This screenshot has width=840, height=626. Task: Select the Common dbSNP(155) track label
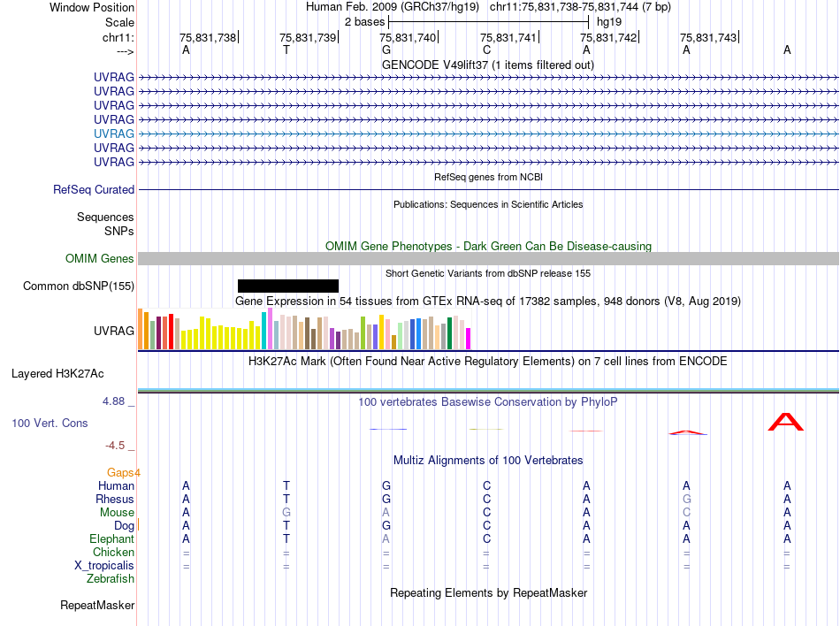click(x=79, y=286)
